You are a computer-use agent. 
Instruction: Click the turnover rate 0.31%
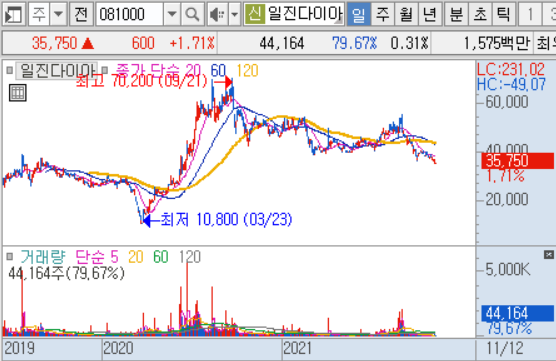click(410, 43)
